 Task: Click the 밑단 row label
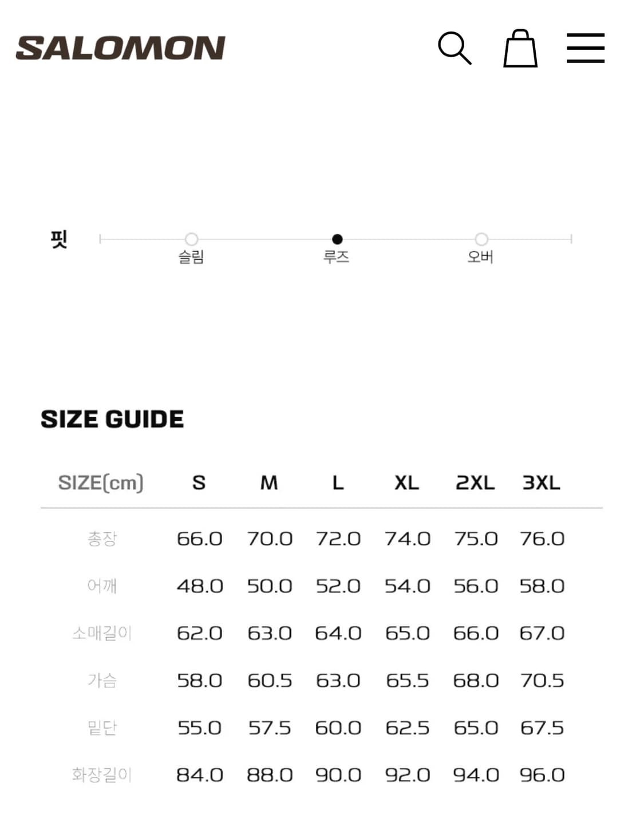point(102,728)
